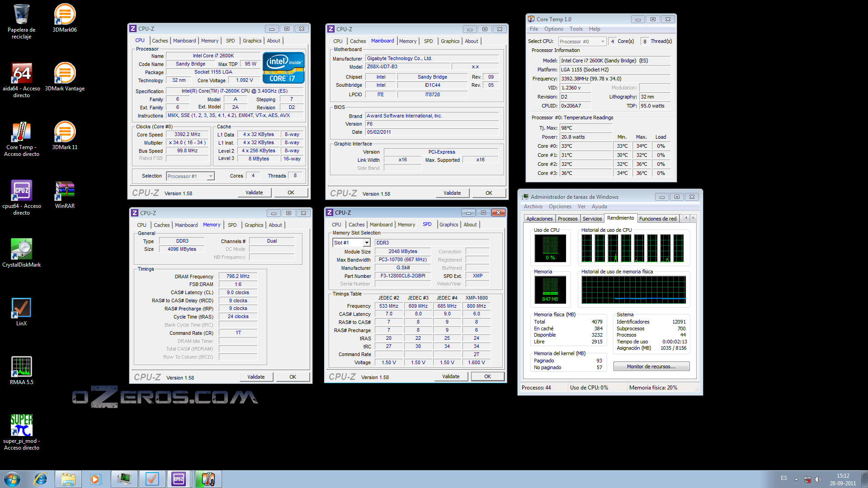Open Mainboard tab in CPU window
This screenshot has width=868, height=488.
[184, 41]
